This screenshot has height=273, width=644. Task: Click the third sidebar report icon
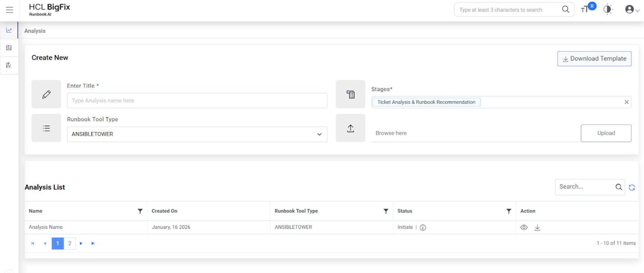[9, 65]
